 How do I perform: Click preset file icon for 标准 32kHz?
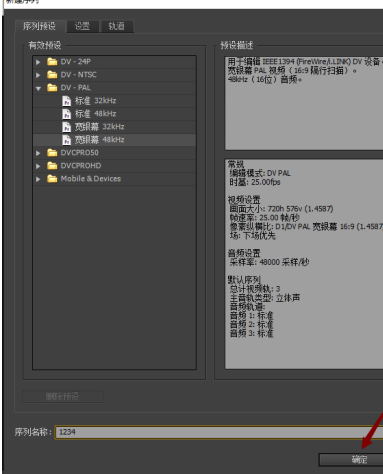pyautogui.click(x=67, y=101)
